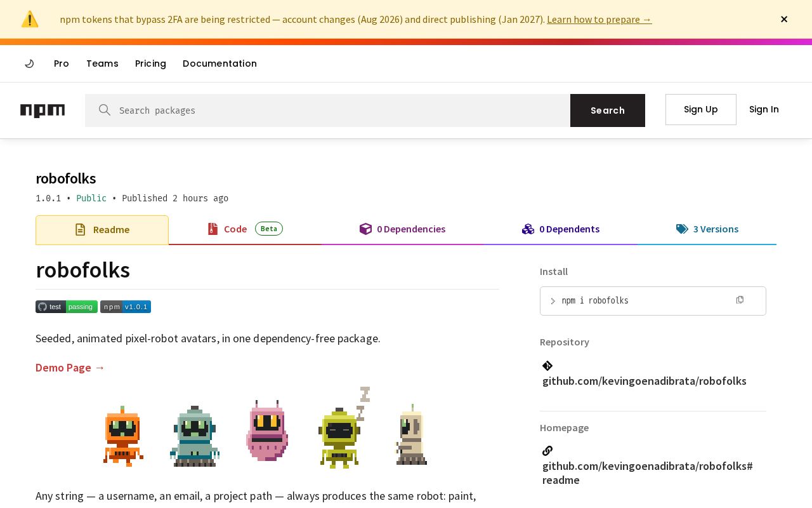Click the Sign In link

click(764, 109)
